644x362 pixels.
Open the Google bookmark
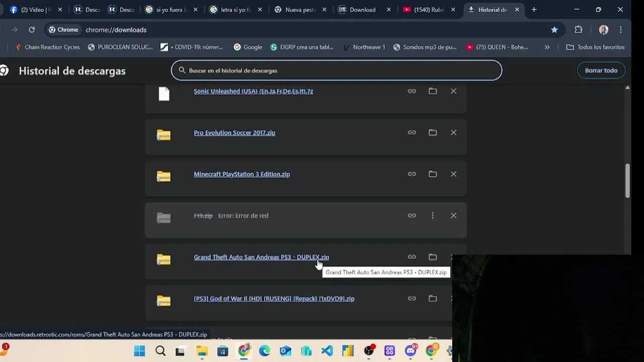click(248, 47)
